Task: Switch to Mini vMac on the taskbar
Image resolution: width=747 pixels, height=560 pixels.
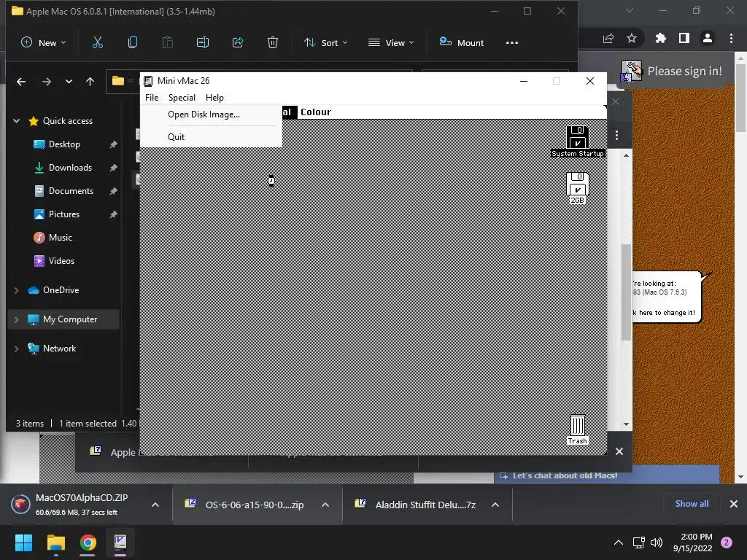Action: (x=120, y=542)
